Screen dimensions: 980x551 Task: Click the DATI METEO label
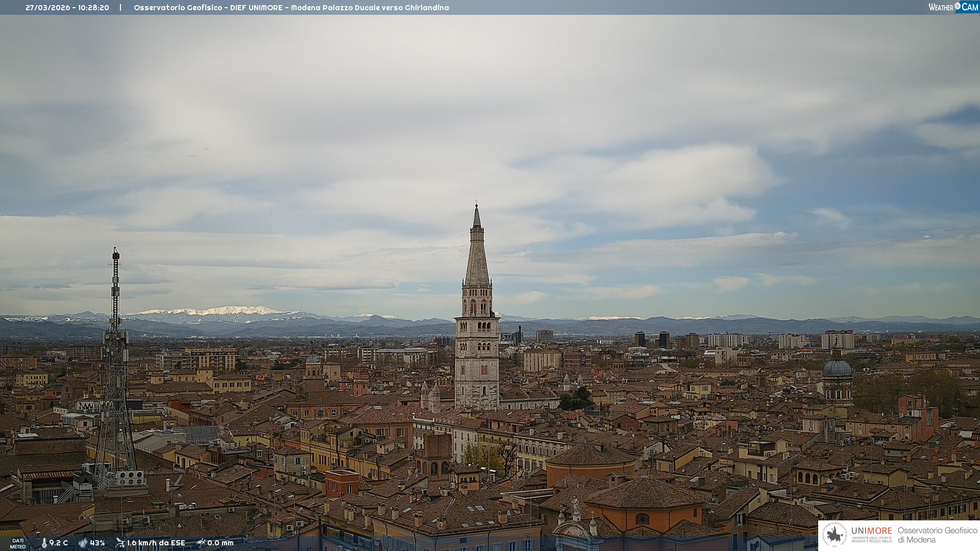[x=18, y=543]
